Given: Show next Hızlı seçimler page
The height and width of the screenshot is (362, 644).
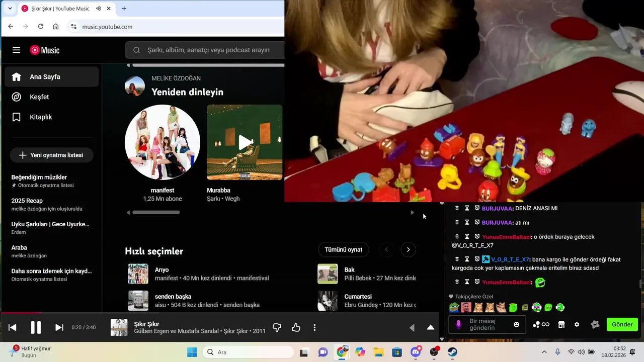Looking at the screenshot, I should [x=408, y=250].
